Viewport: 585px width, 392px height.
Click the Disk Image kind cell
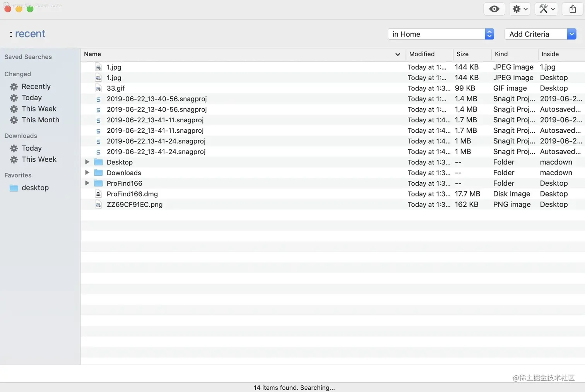coord(511,194)
